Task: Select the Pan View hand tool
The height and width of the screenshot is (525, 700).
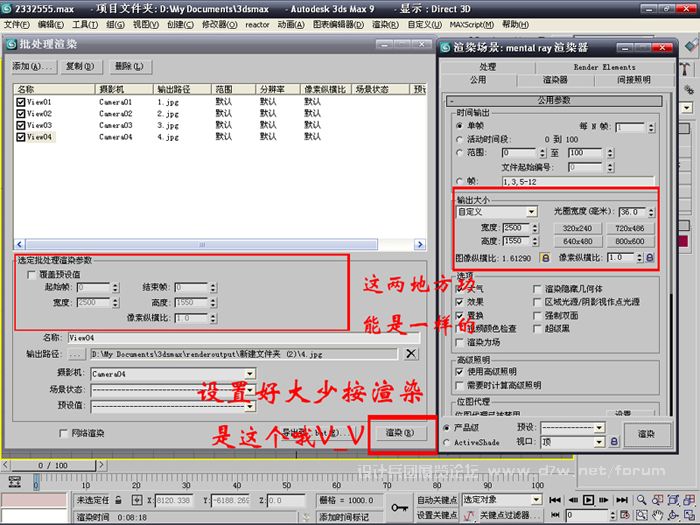Action: [x=658, y=515]
